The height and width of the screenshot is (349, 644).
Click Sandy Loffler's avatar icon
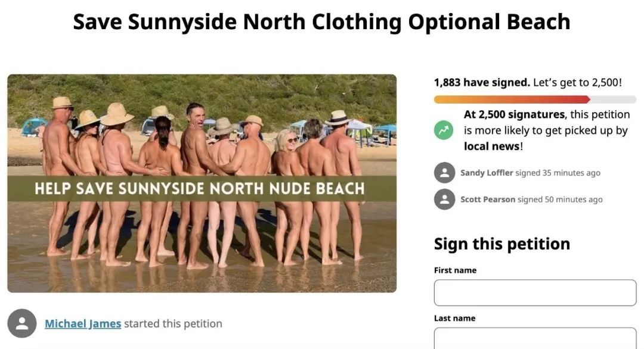pyautogui.click(x=444, y=173)
